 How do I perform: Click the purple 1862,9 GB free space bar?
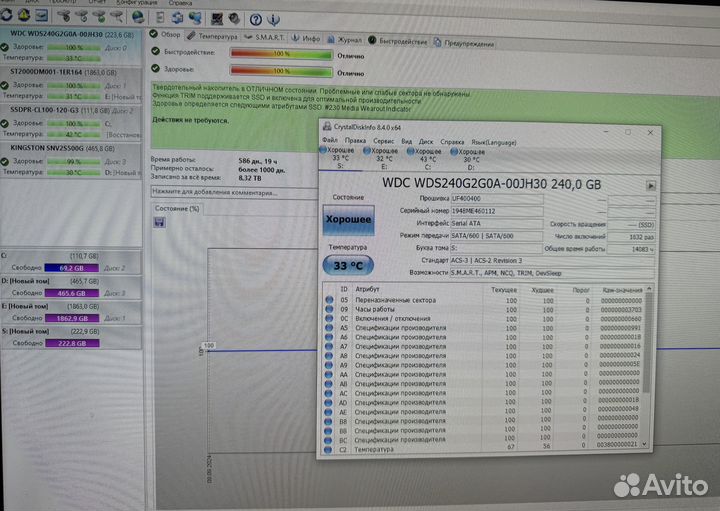click(72, 318)
